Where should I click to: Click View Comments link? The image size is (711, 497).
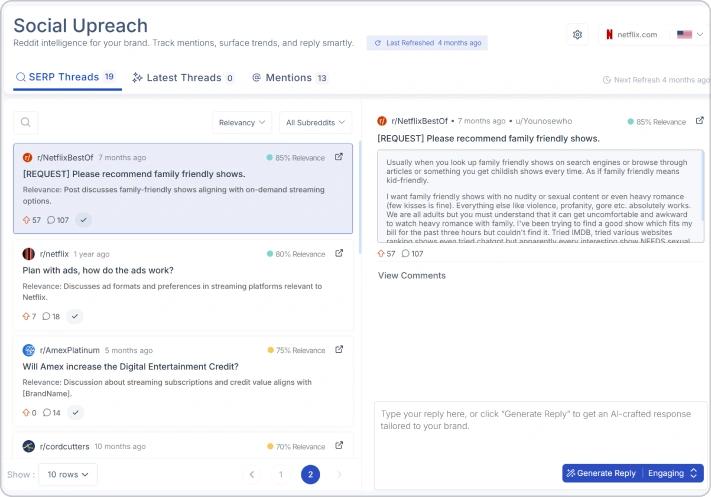pyautogui.click(x=412, y=276)
